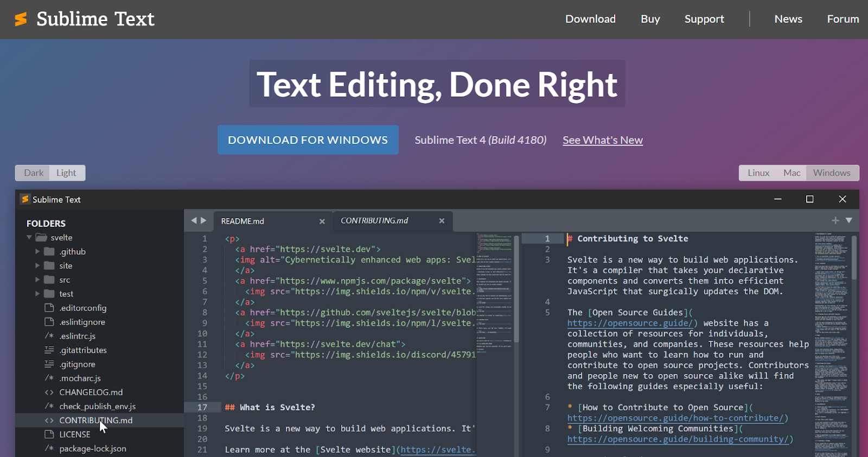Screen dimensions: 868x457
Task: Open the News section
Action: coord(788,19)
